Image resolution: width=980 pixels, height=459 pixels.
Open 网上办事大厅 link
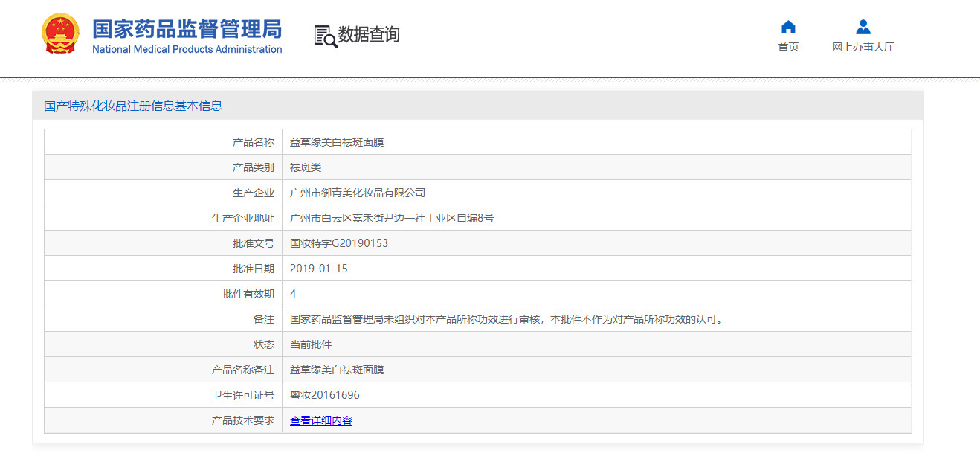click(863, 47)
